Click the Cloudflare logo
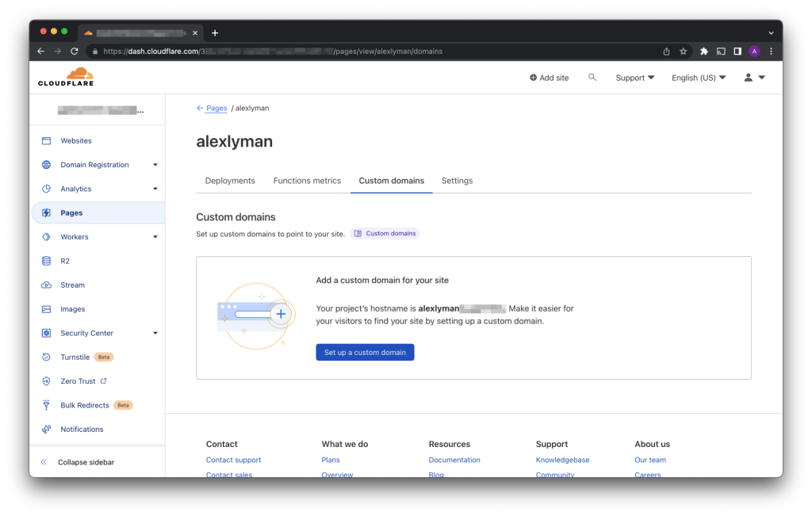The image size is (812, 516). pos(65,77)
